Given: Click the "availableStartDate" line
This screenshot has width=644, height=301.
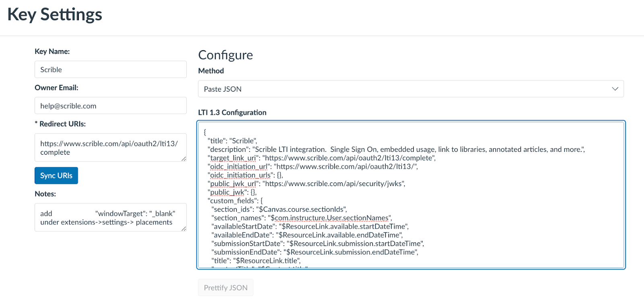Looking at the screenshot, I should click(310, 226).
